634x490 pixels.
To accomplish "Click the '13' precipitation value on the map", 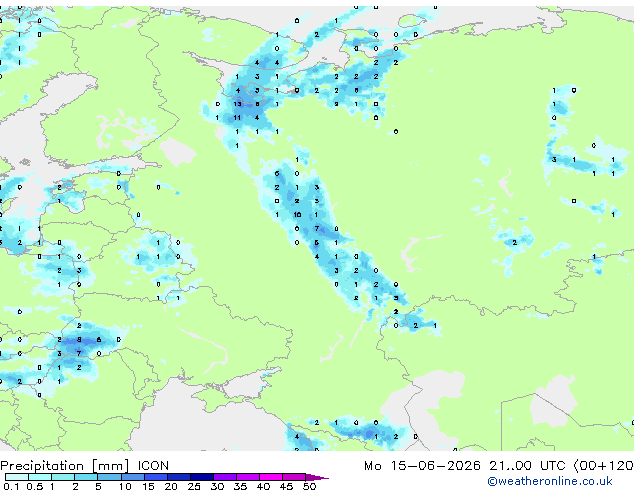I will [237, 104].
